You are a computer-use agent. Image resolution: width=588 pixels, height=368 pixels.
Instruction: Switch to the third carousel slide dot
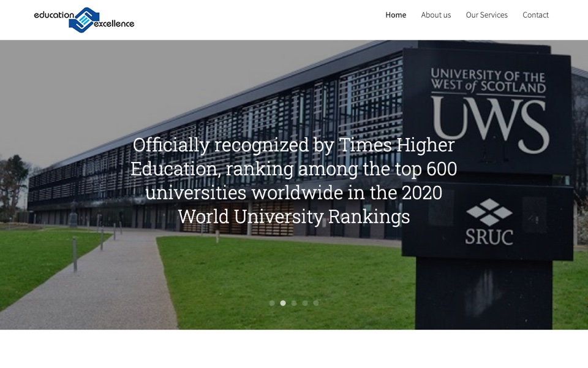(294, 303)
